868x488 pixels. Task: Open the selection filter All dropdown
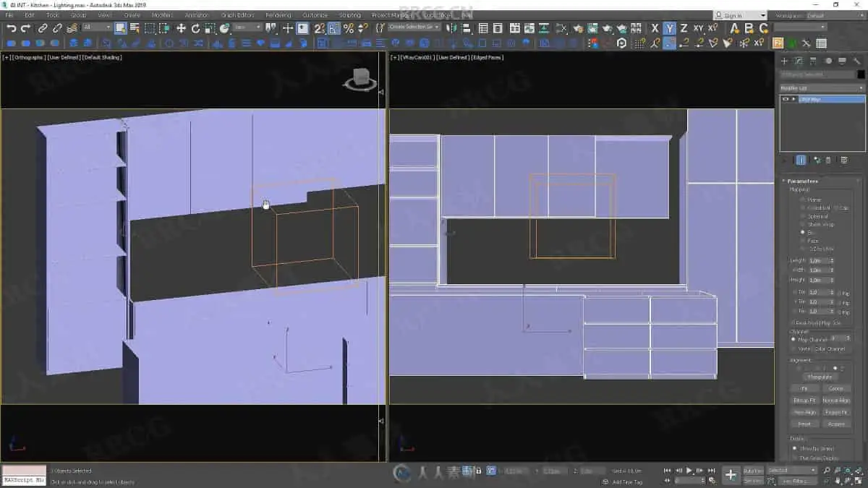(96, 27)
